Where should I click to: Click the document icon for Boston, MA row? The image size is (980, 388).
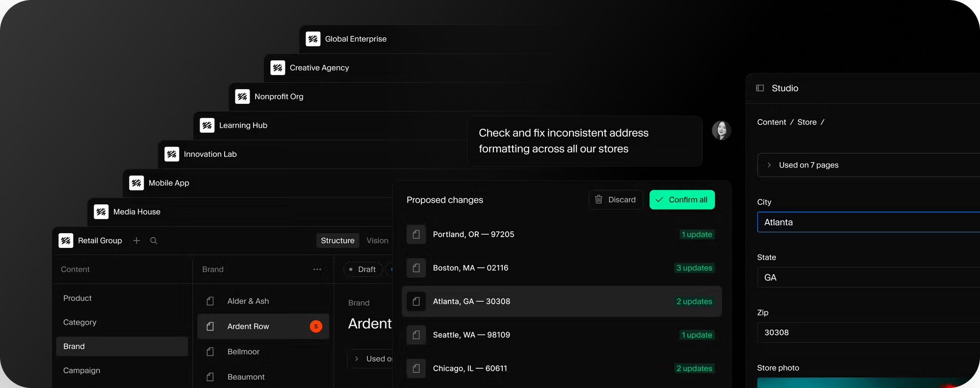pos(416,268)
